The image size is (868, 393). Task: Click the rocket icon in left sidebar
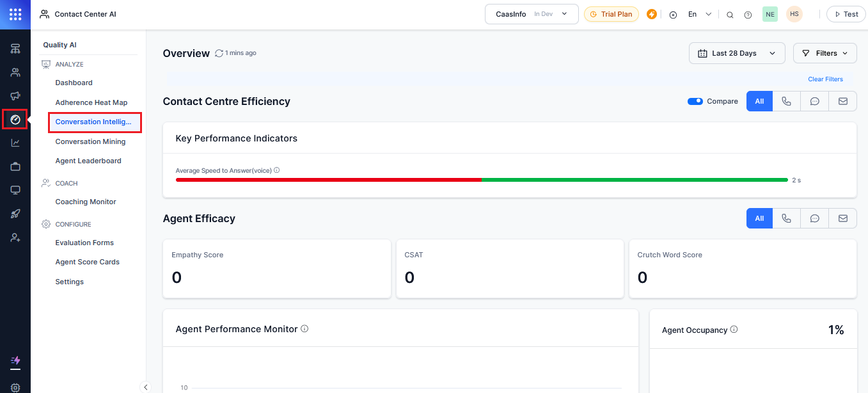pos(15,214)
